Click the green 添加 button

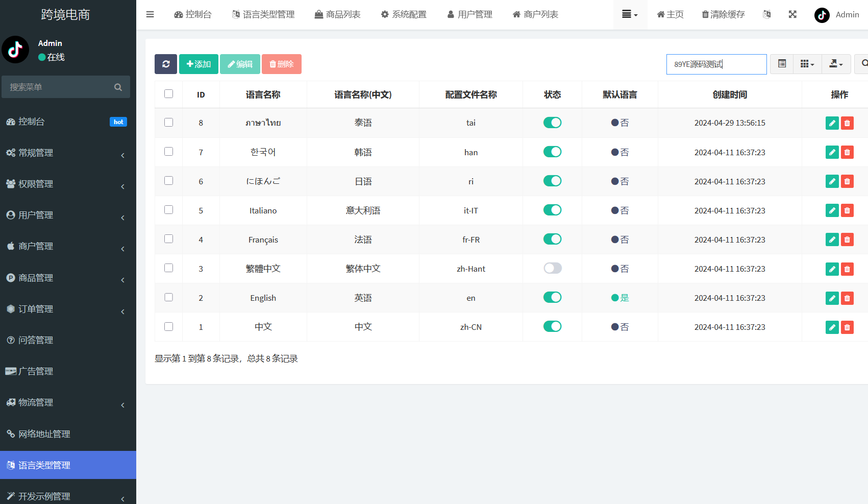(199, 64)
